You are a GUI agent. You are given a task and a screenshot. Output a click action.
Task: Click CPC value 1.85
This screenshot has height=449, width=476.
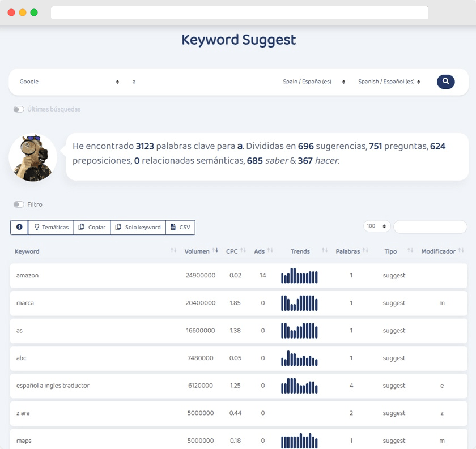tap(235, 303)
